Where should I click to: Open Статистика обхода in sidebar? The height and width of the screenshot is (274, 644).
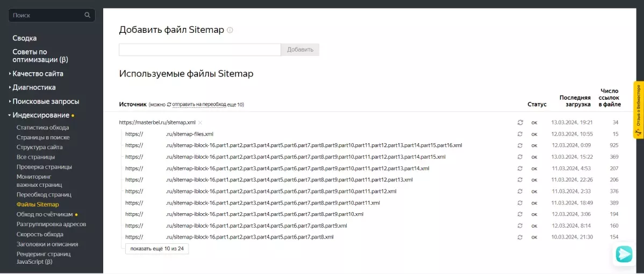click(x=42, y=128)
